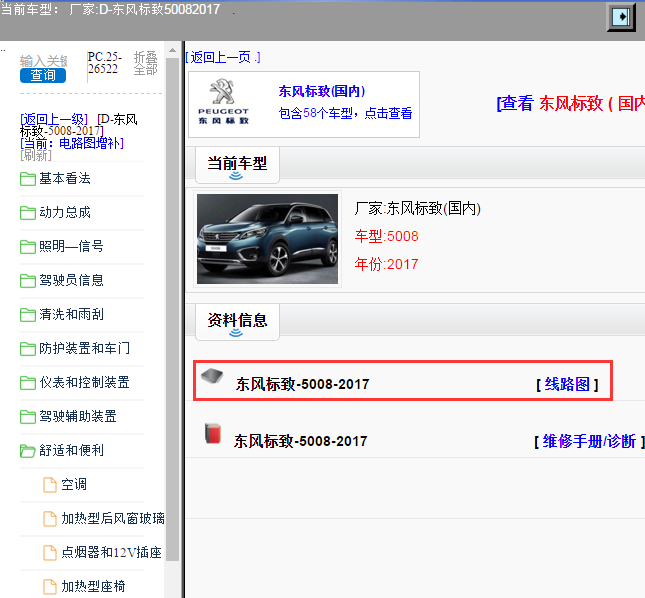Screen dimensions: 645x598
Task: Open the 驾驶员信息 folder icon
Action: coord(28,281)
